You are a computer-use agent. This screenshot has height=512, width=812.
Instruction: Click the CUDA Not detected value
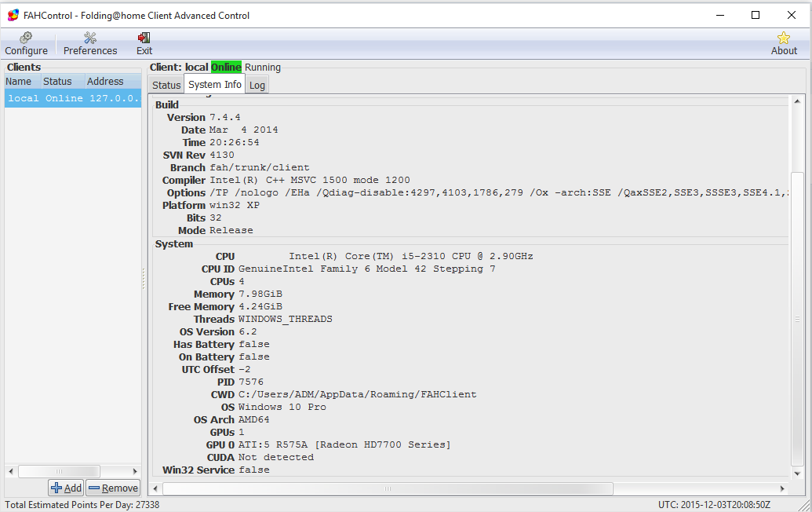point(276,457)
